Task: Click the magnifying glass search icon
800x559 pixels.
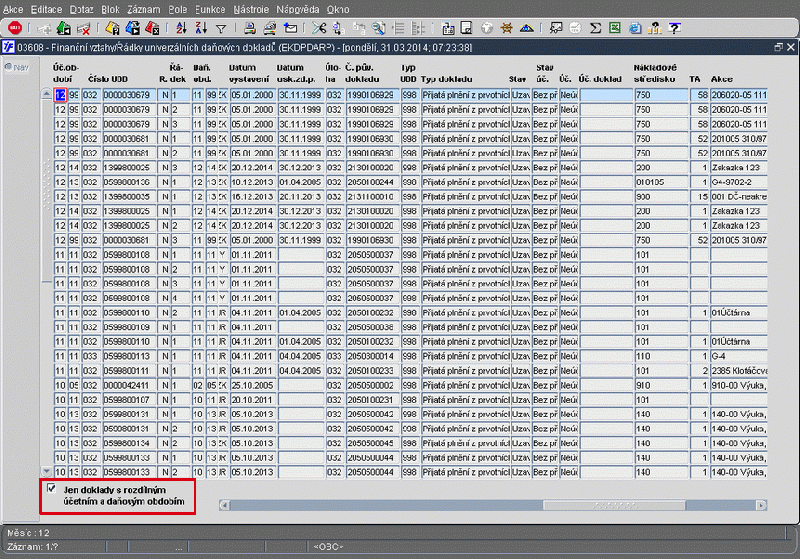Action: tap(378, 28)
